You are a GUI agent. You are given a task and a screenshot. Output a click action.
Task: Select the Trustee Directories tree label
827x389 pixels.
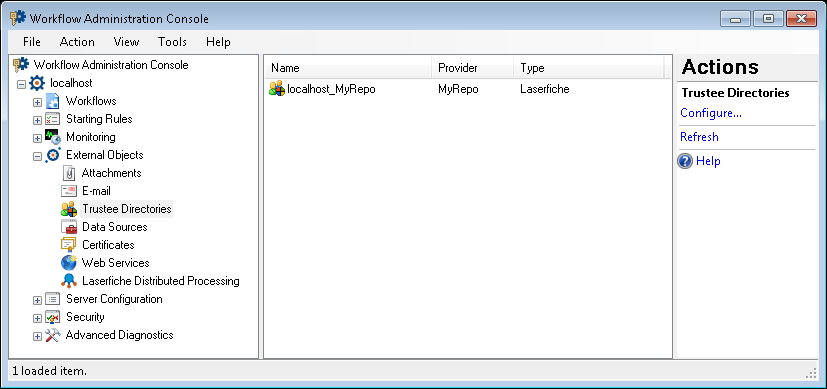[x=127, y=209]
